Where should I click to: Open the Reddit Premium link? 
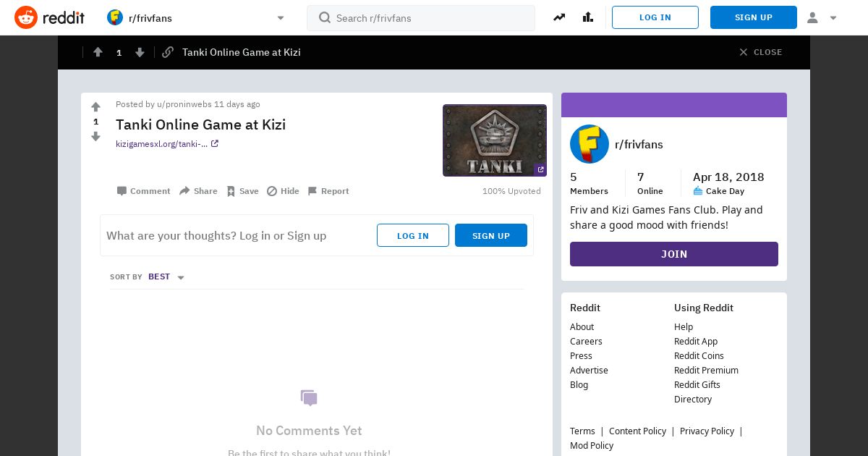(x=706, y=370)
